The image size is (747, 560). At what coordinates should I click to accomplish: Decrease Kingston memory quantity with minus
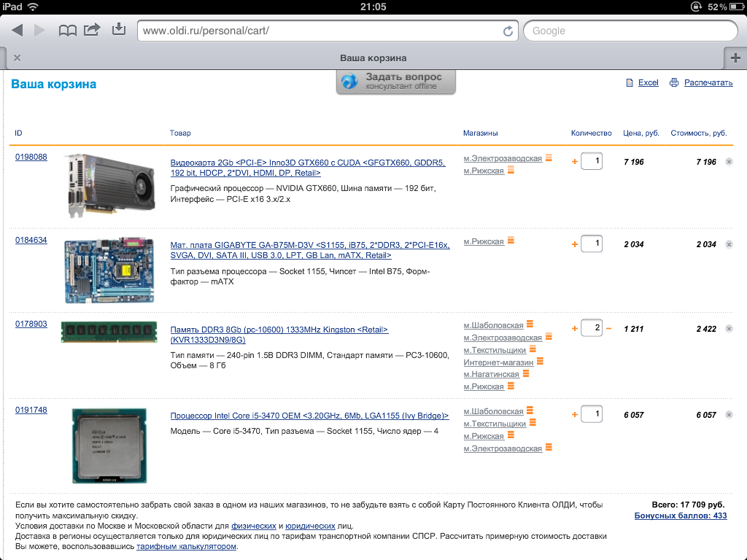coord(608,329)
